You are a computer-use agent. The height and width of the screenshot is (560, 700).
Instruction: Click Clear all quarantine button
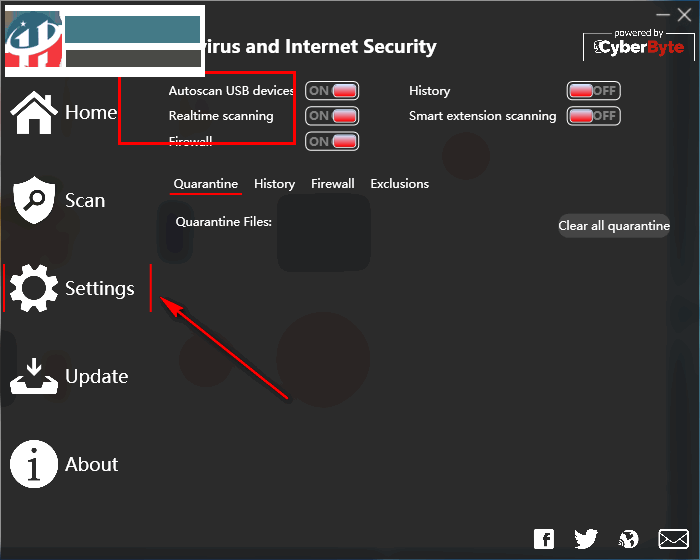[614, 226]
